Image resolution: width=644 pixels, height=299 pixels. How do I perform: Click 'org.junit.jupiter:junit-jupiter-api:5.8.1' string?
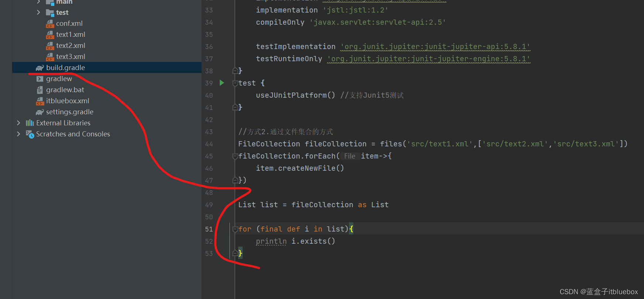(435, 46)
